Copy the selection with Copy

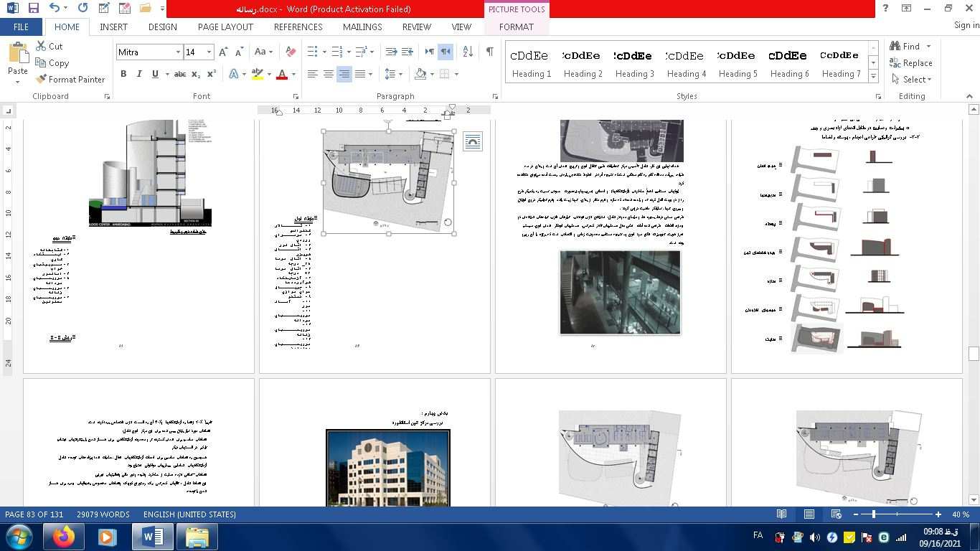click(x=52, y=62)
